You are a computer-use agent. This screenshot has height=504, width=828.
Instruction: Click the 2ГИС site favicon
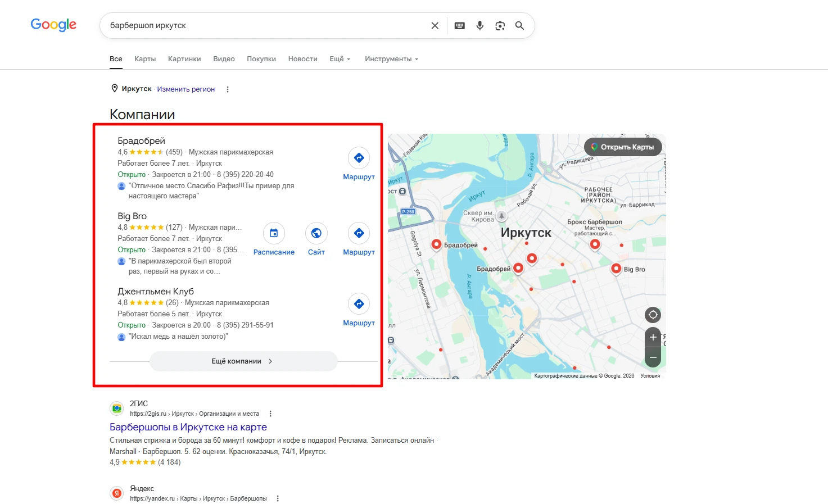click(117, 408)
